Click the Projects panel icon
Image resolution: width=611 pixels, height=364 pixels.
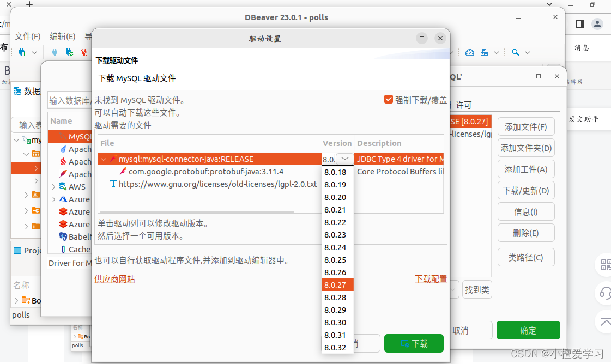click(17, 250)
